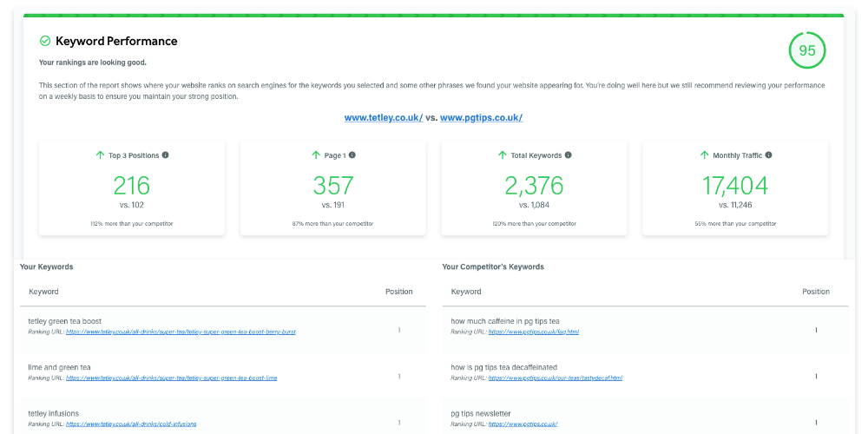Viewport: 868px width, 434px height.
Task: Click the 'vs. 102' competitor value
Action: (132, 206)
